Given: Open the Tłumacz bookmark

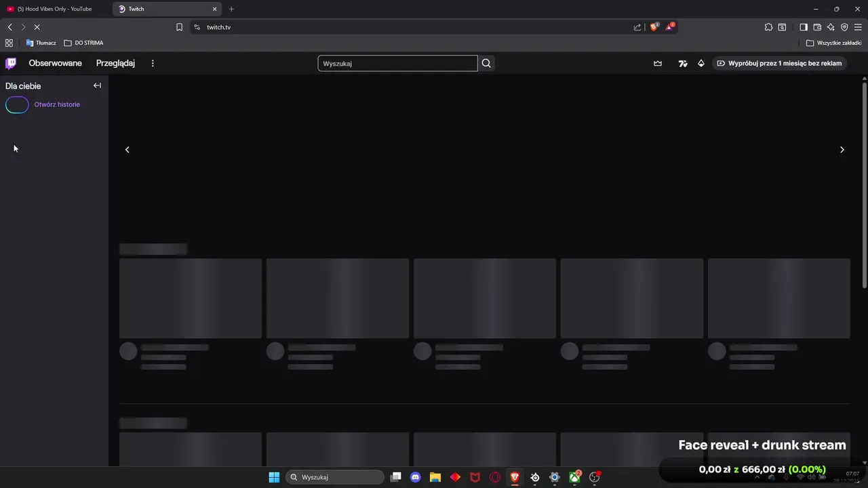Looking at the screenshot, I should pos(41,43).
